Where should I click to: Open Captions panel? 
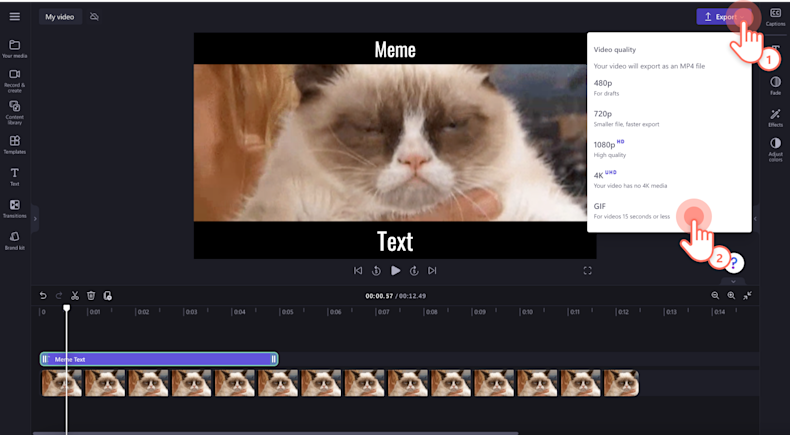775,17
